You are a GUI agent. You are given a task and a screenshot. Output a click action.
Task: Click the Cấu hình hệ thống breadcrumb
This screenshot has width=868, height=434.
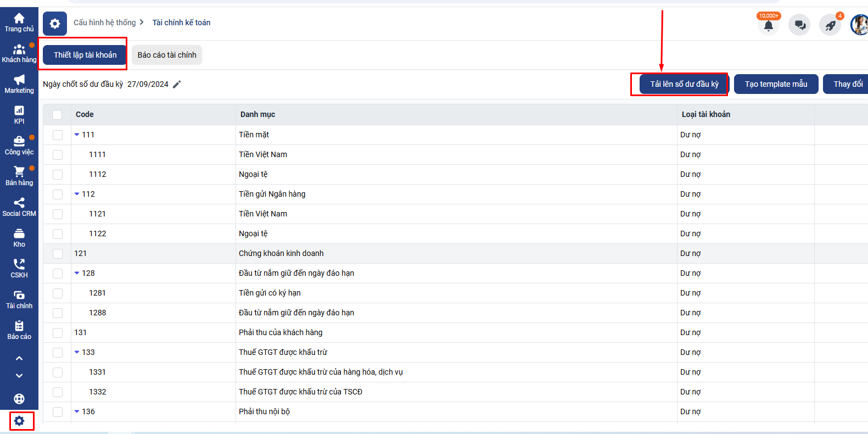(104, 23)
